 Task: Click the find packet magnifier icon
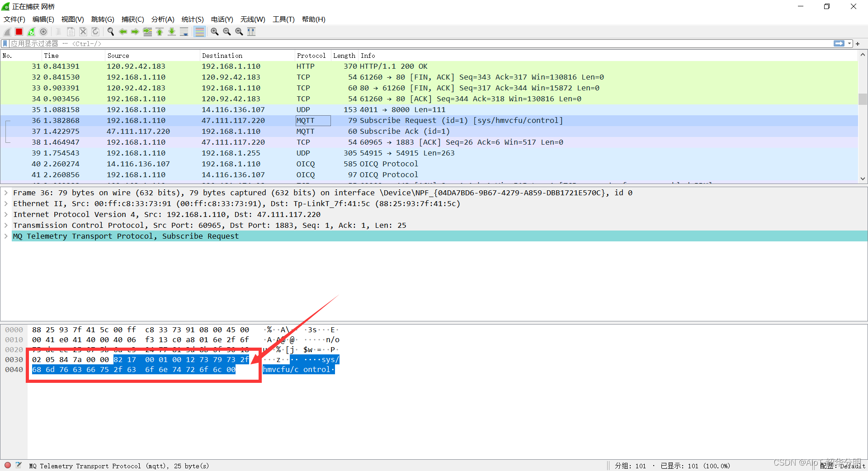click(110, 32)
